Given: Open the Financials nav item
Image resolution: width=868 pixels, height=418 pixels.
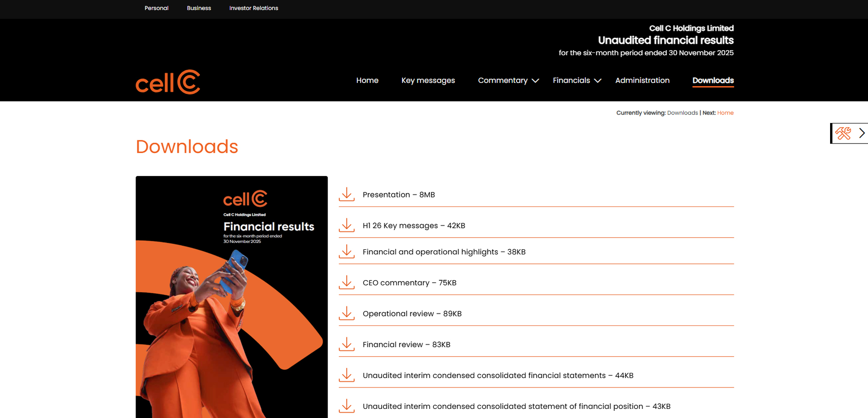Looking at the screenshot, I should click(x=571, y=80).
